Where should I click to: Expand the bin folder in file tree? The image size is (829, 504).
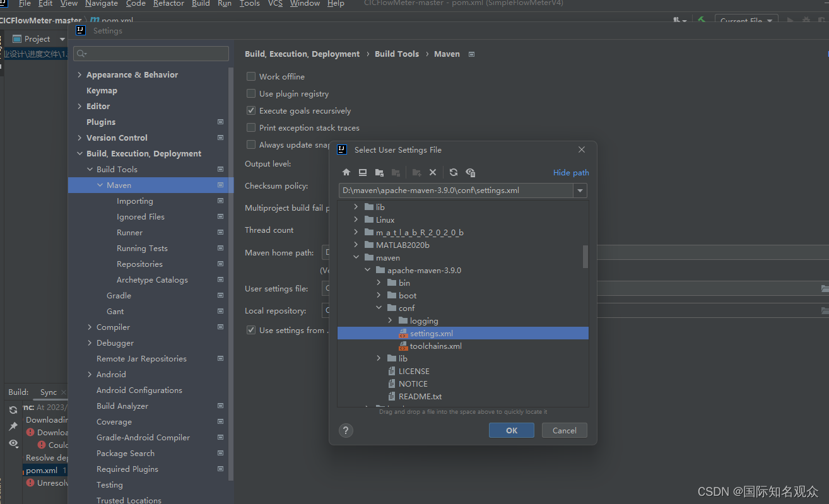[x=379, y=283]
